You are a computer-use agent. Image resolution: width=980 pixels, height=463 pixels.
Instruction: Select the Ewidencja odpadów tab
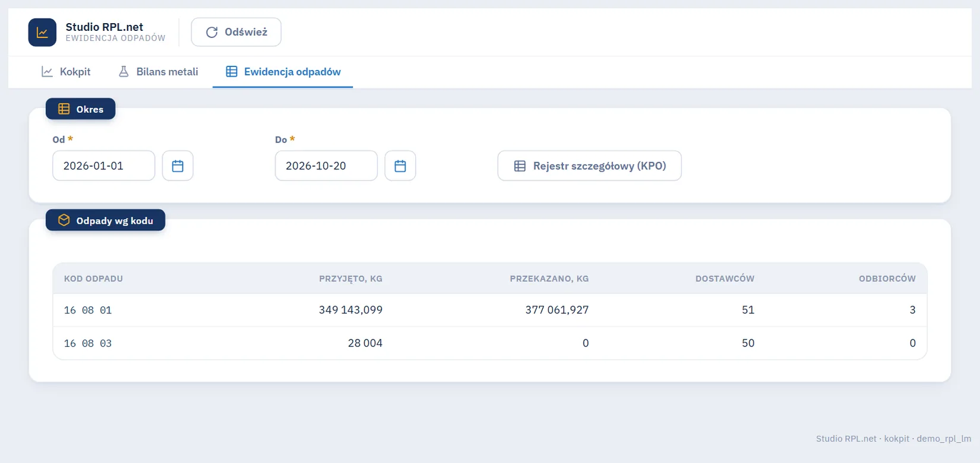(283, 72)
